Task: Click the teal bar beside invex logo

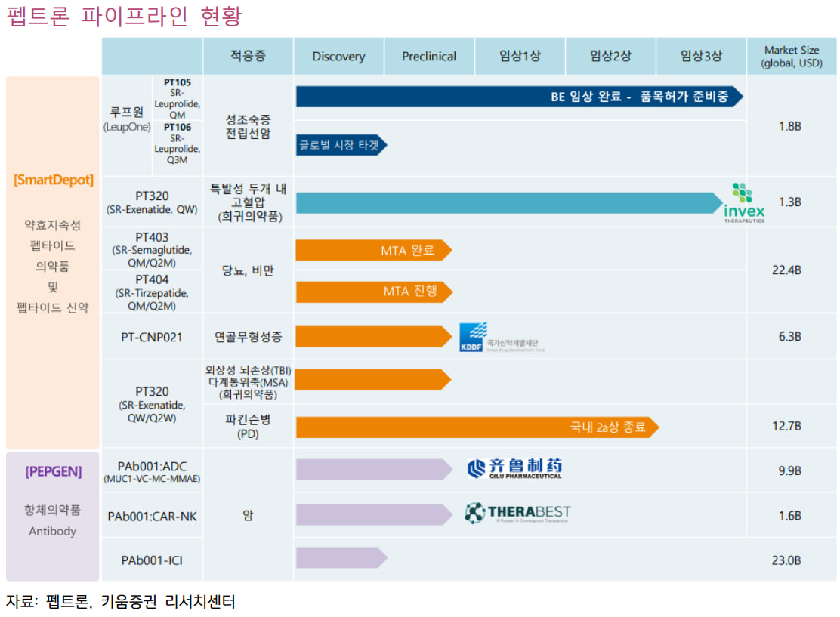Action: point(508,203)
